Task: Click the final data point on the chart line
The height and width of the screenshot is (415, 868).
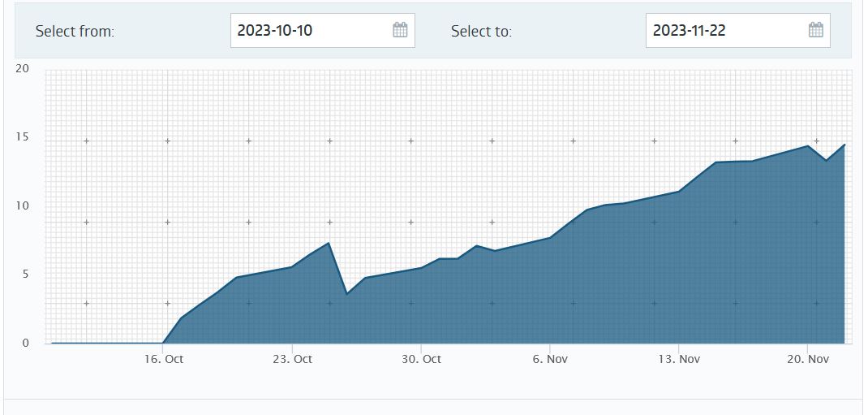Action: pyautogui.click(x=844, y=145)
